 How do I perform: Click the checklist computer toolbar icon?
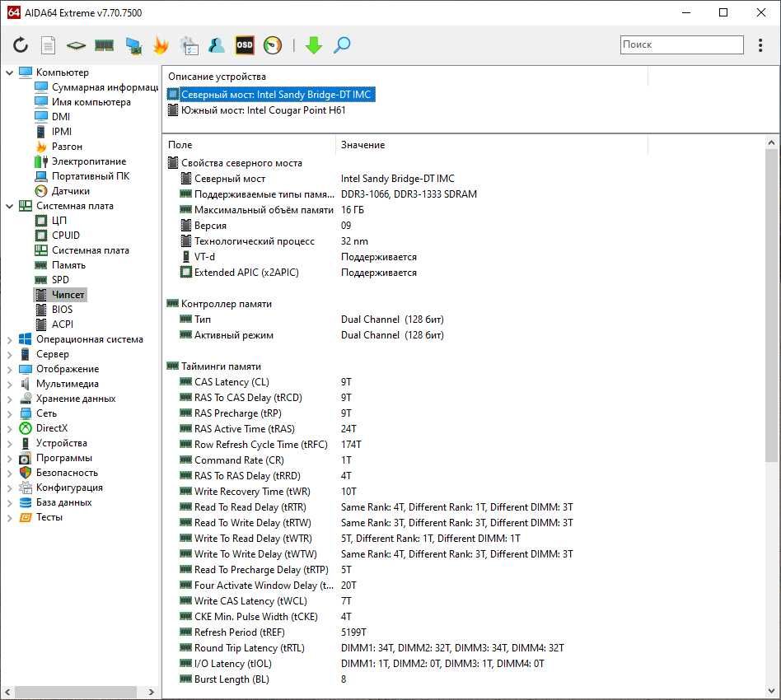click(x=189, y=45)
